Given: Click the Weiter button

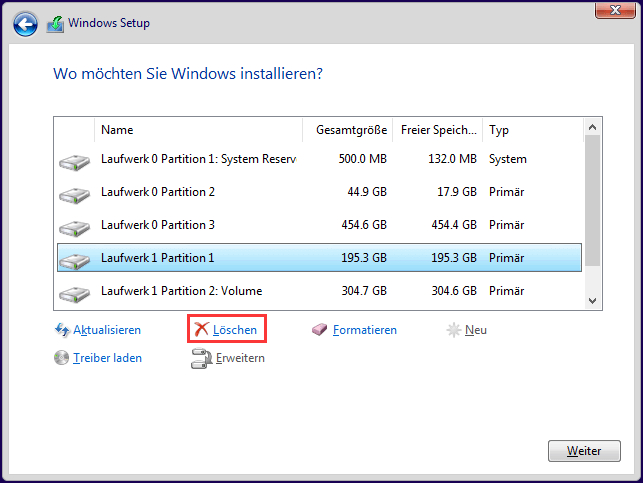Looking at the screenshot, I should 584,451.
